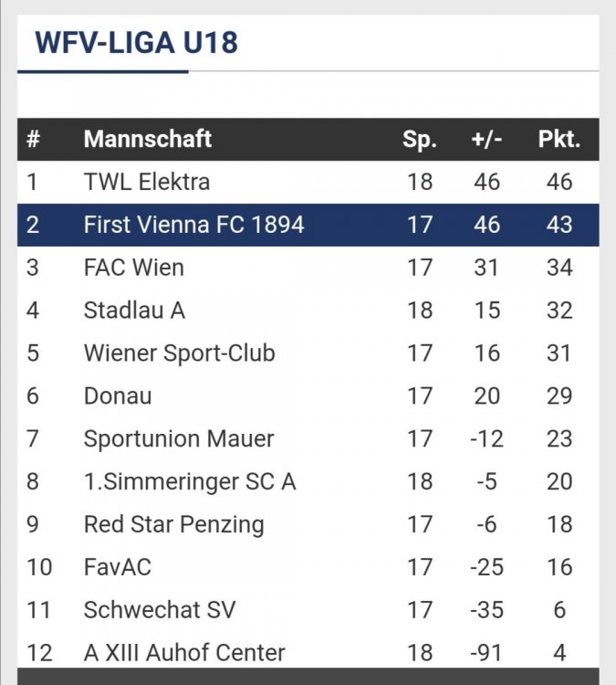Screen dimensions: 616x685
Task: Select the A XIII Auhof Center row
Action: pos(308,652)
